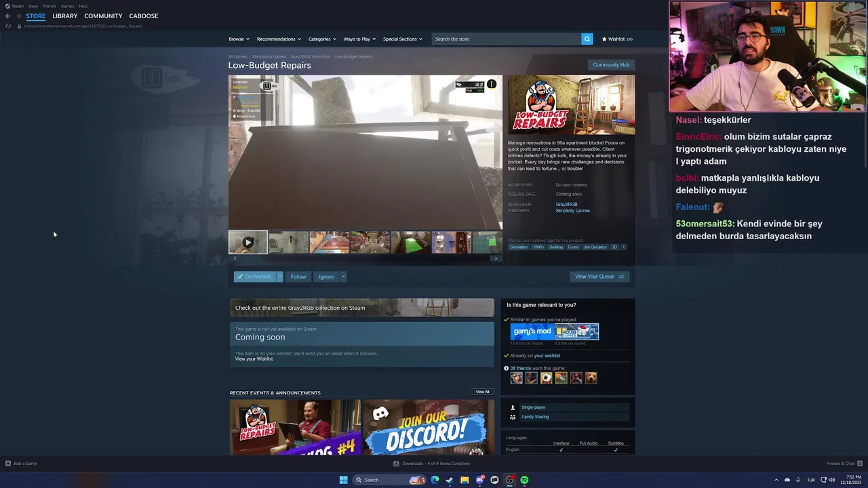Click the Community Hub button
Viewport: 868px width, 488px height.
(611, 65)
